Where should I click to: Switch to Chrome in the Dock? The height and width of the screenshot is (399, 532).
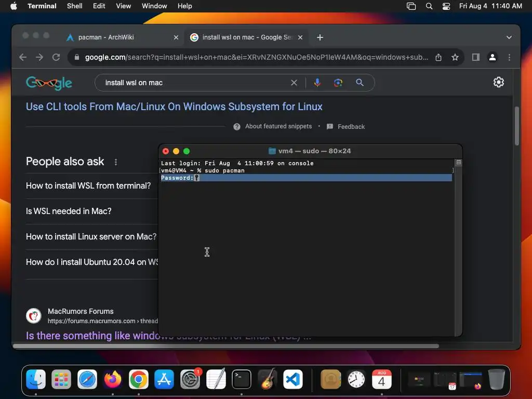pos(138,379)
